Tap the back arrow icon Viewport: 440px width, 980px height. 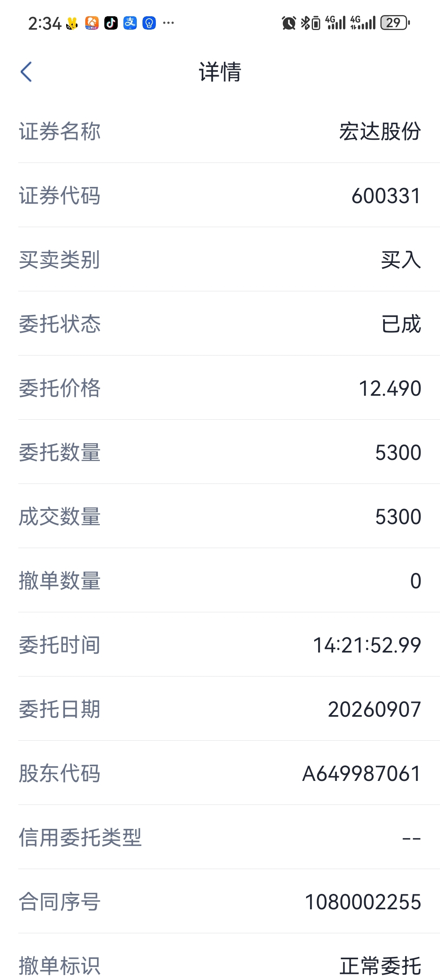point(26,72)
